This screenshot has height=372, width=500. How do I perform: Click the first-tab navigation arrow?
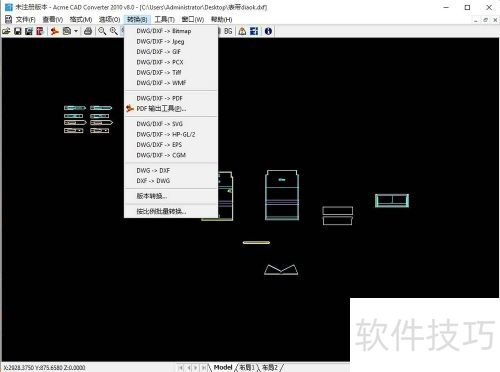[180, 368]
